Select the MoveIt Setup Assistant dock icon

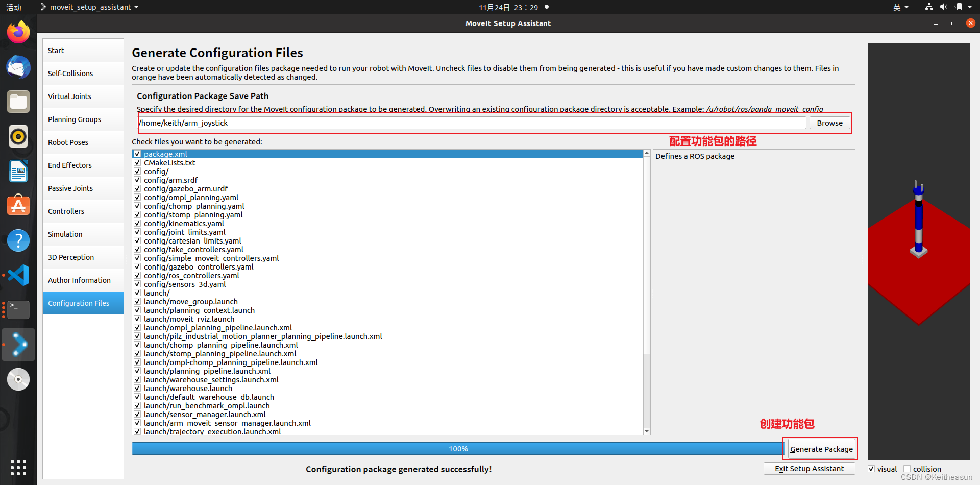[18, 345]
